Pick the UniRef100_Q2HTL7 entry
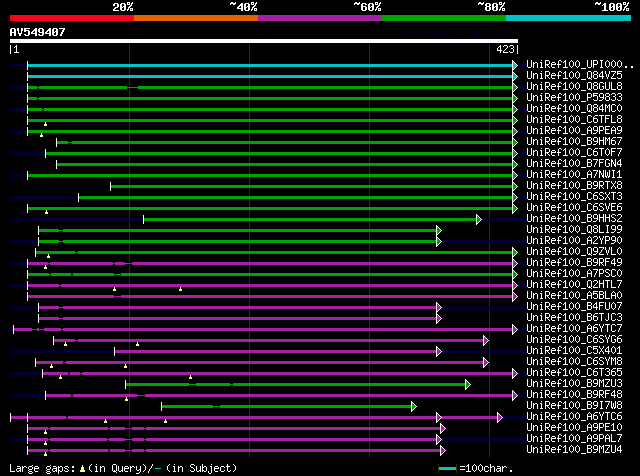The height and width of the screenshot is (476, 640). (574, 285)
